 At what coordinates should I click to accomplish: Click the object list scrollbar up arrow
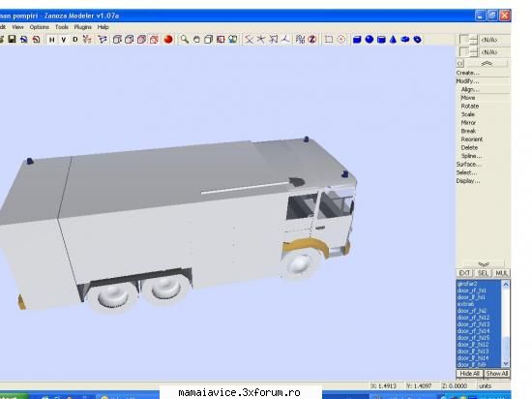pyautogui.click(x=506, y=284)
